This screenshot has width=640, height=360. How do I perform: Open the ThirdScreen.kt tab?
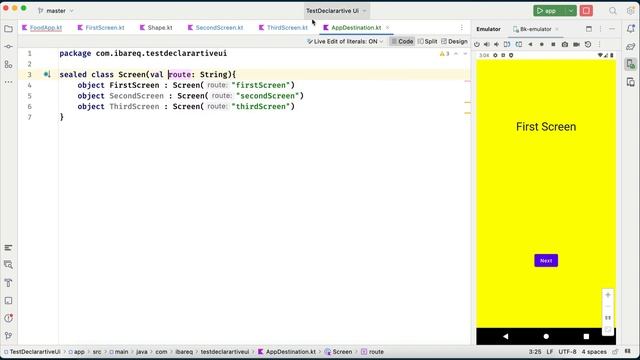[283, 27]
